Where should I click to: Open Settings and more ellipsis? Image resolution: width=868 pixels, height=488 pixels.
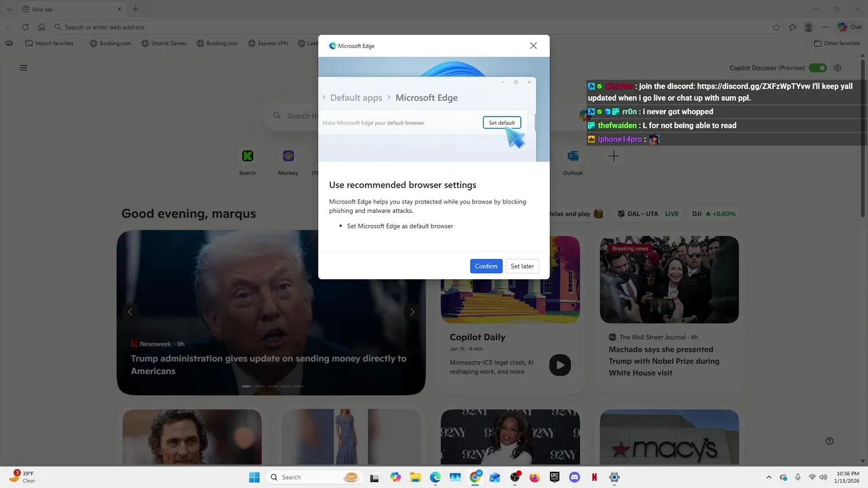point(825,27)
